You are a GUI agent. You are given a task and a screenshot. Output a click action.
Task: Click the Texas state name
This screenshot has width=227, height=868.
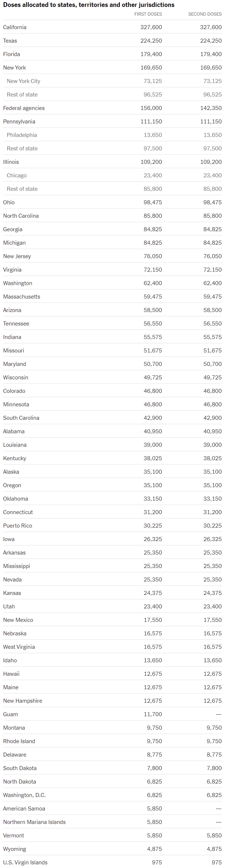pos(10,41)
